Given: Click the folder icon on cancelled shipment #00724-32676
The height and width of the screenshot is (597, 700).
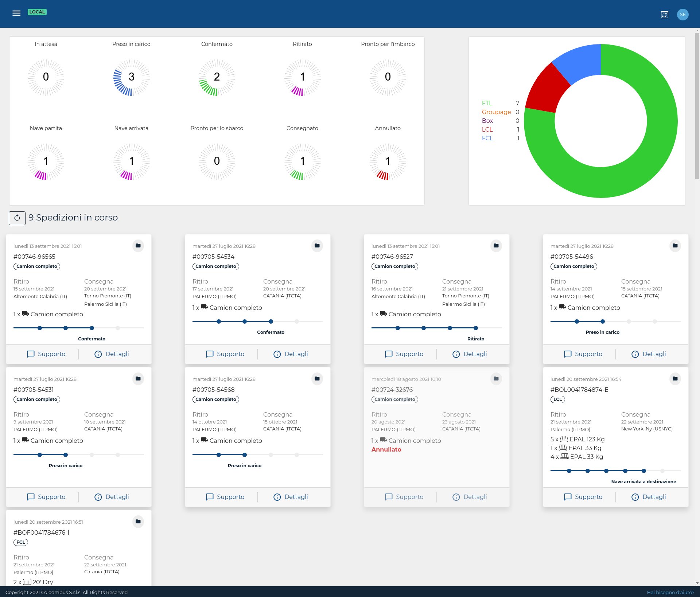Looking at the screenshot, I should 496,379.
